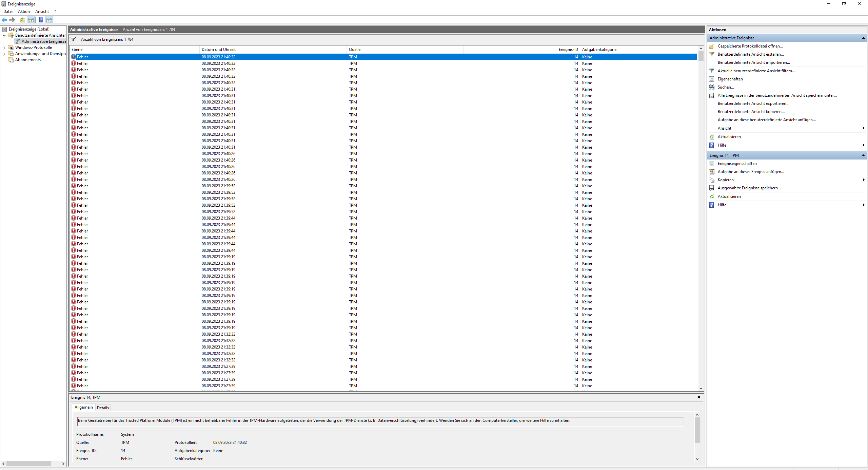This screenshot has height=470, width=868.
Task: Collapse the Ereignis 14, TPM actions section
Action: click(x=863, y=155)
